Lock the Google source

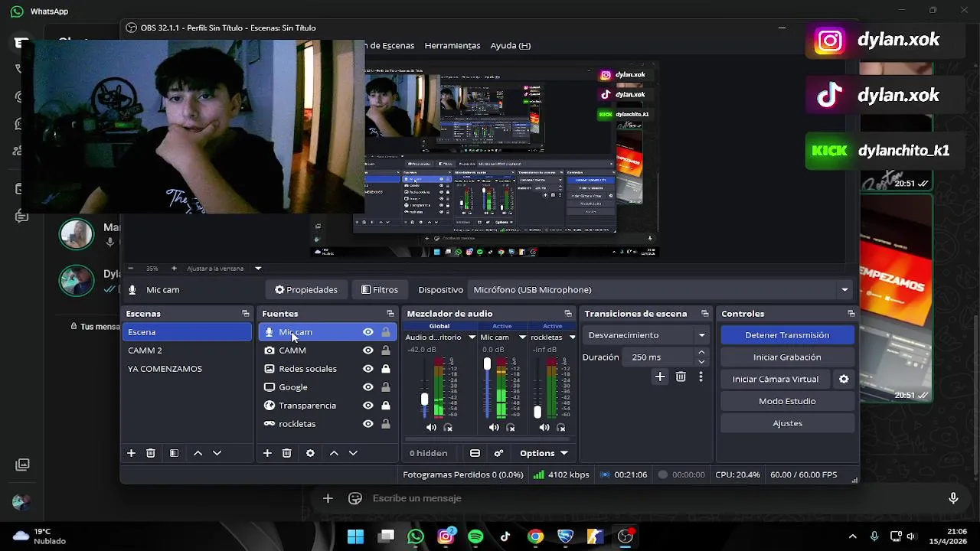coord(386,387)
